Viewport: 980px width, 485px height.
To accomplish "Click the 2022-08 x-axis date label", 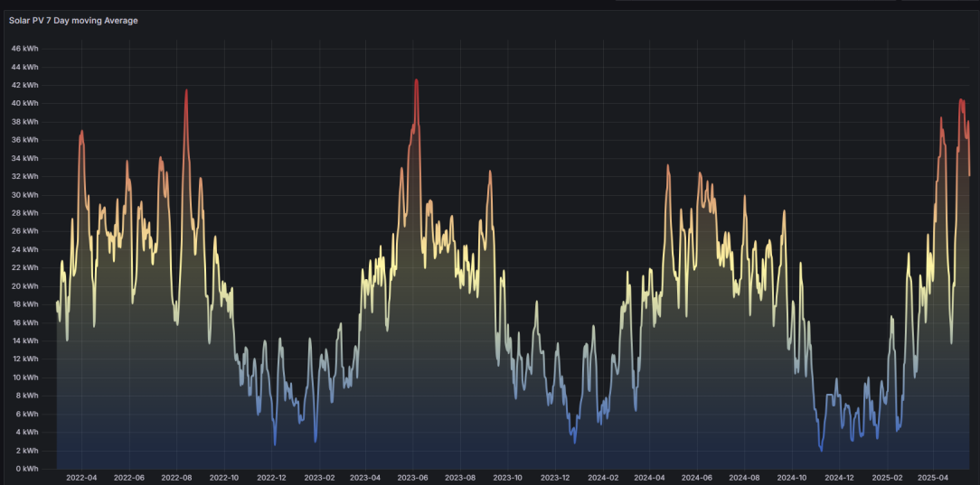I will point(177,478).
